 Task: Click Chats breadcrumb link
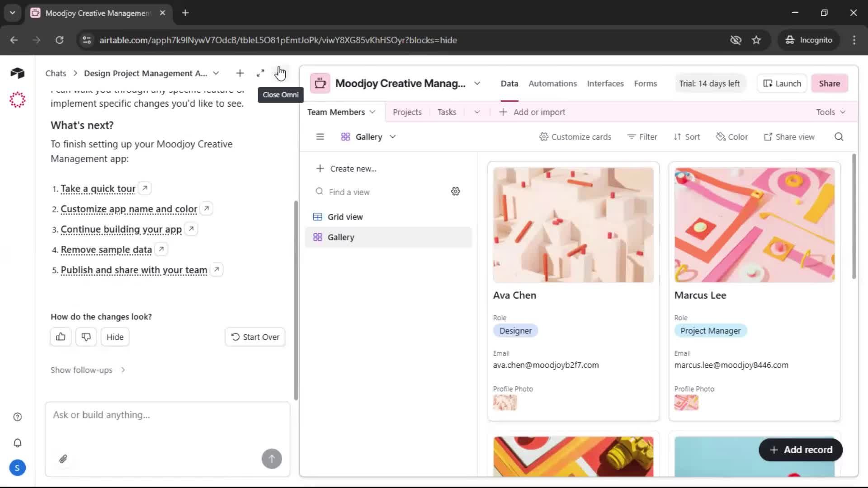point(56,73)
